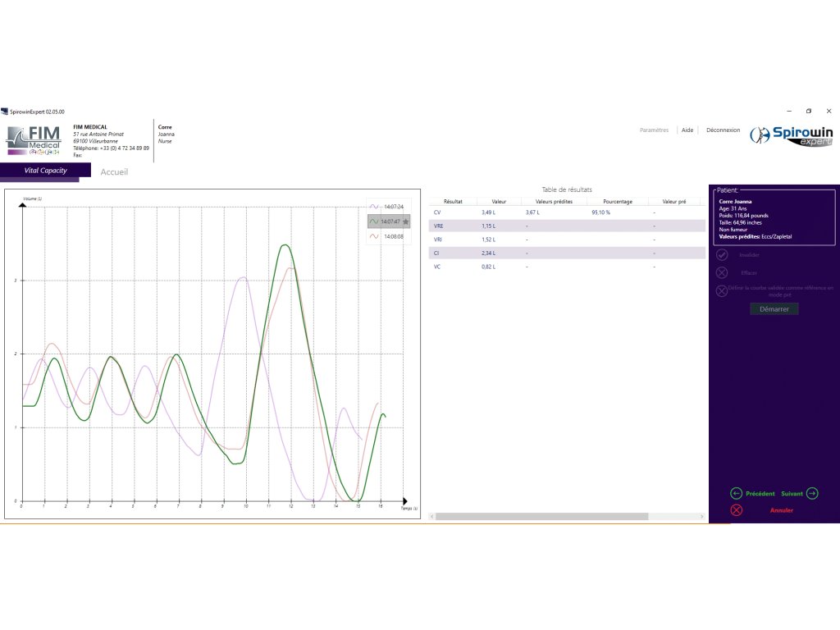Click the Effacer cross icon

pyautogui.click(x=722, y=272)
